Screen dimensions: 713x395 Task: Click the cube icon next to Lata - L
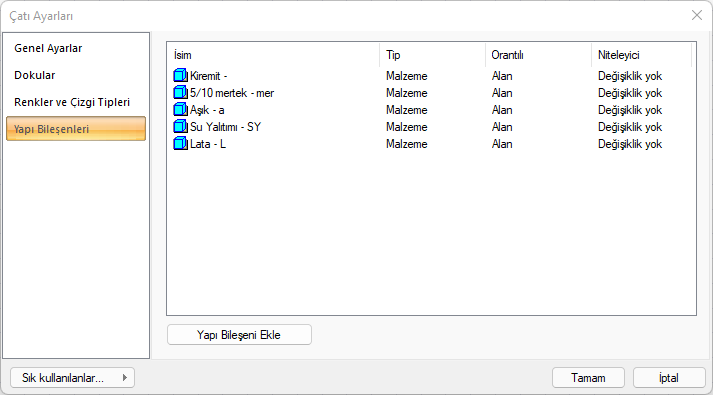pyautogui.click(x=181, y=144)
